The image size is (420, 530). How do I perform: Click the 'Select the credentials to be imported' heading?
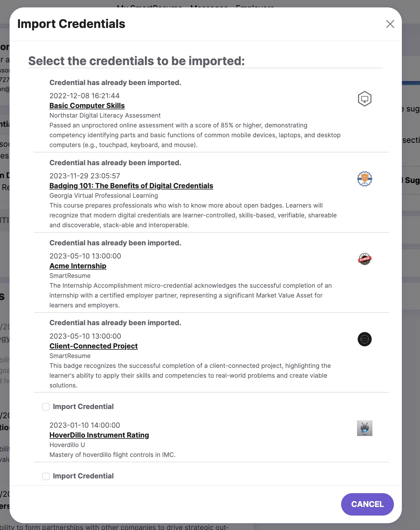tap(136, 61)
